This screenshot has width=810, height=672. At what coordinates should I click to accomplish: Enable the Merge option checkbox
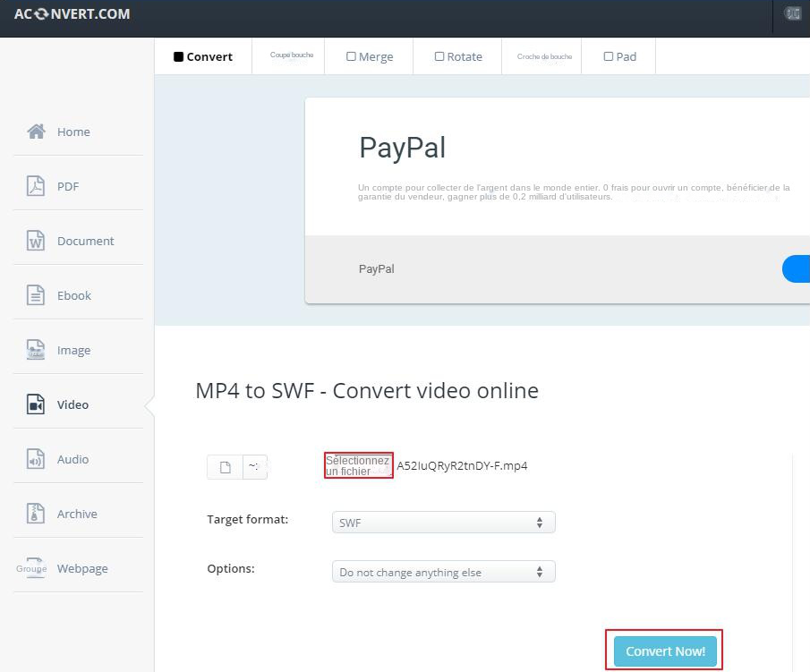(x=351, y=55)
